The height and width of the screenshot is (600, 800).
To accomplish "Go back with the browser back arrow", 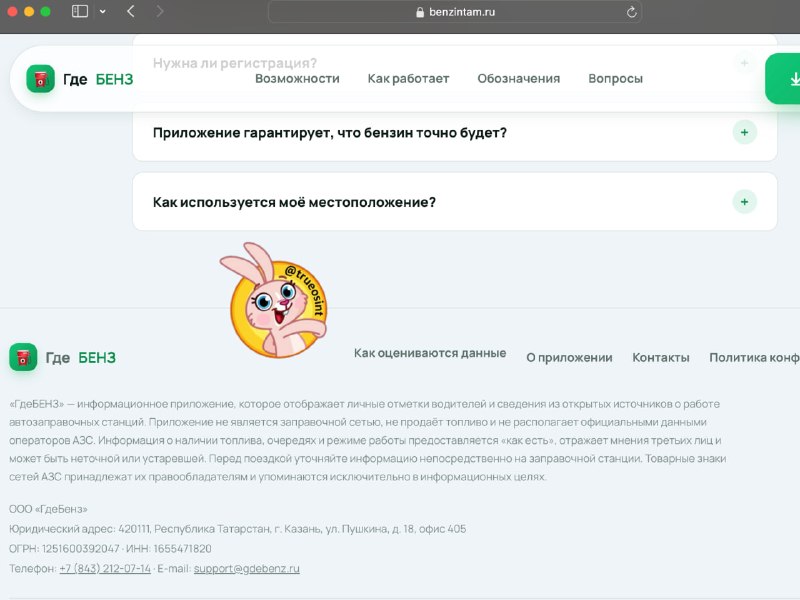I will (131, 11).
